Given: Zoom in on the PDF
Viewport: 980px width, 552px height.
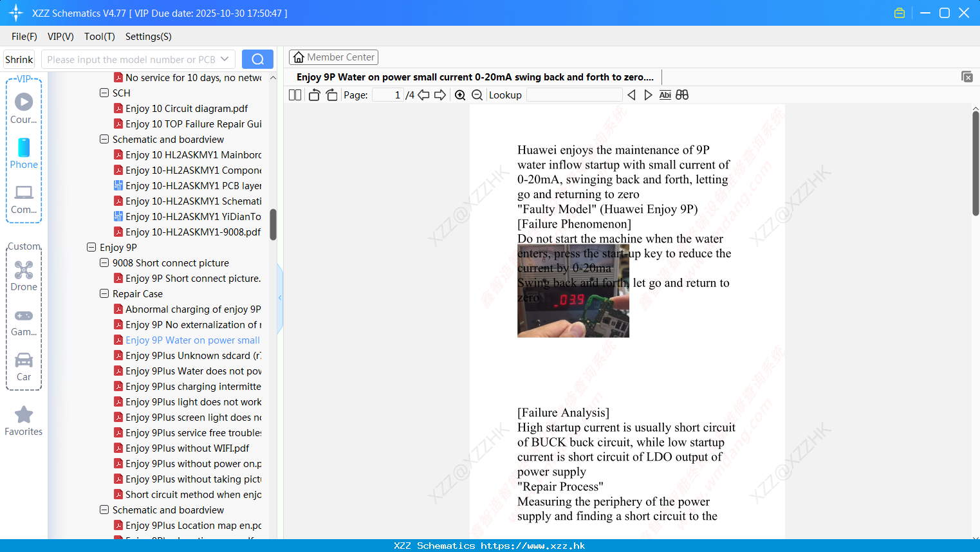Looking at the screenshot, I should [460, 95].
